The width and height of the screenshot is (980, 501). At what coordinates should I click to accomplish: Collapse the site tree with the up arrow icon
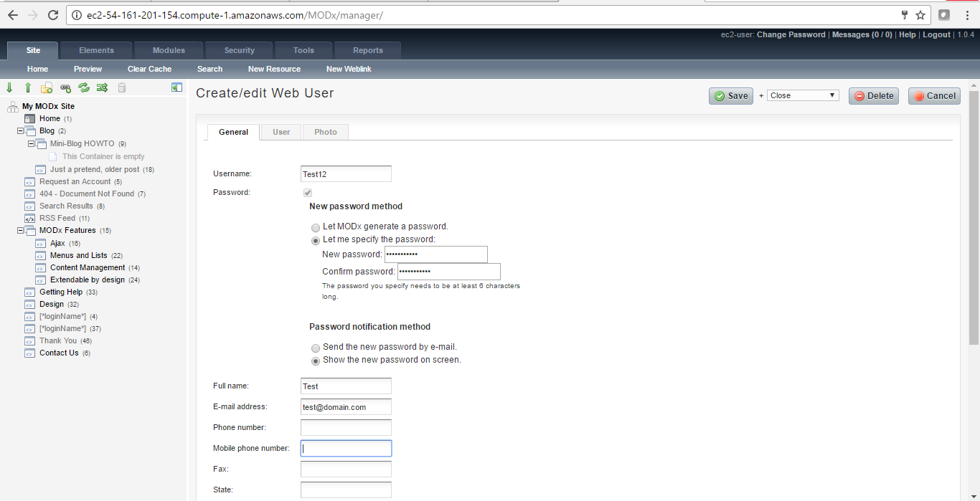pyautogui.click(x=28, y=87)
